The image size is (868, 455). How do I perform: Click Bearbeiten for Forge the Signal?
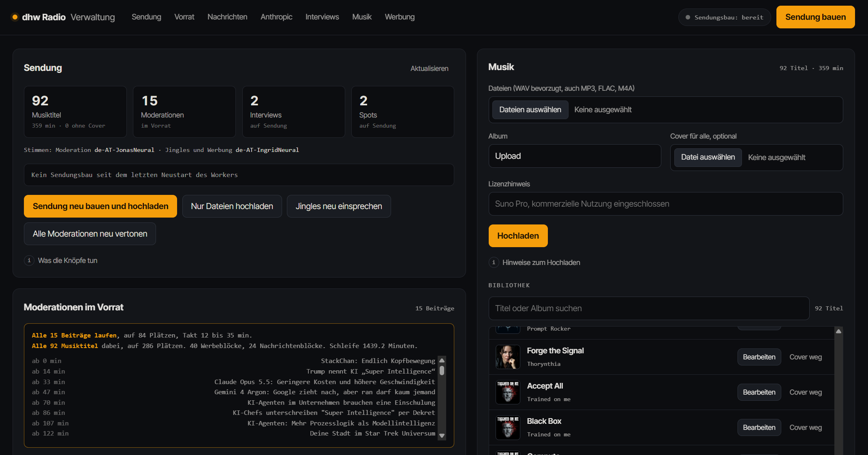click(759, 357)
